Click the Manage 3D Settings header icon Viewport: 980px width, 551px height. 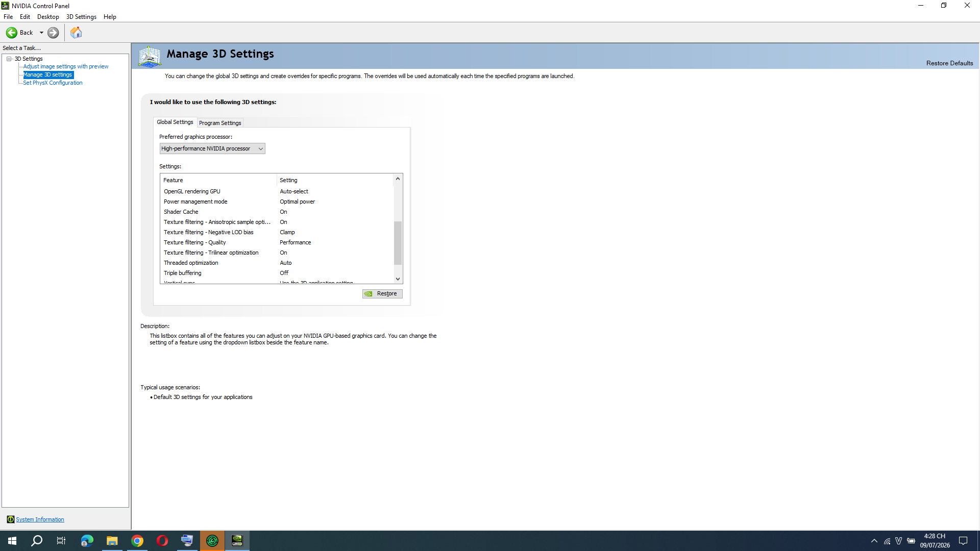click(150, 56)
